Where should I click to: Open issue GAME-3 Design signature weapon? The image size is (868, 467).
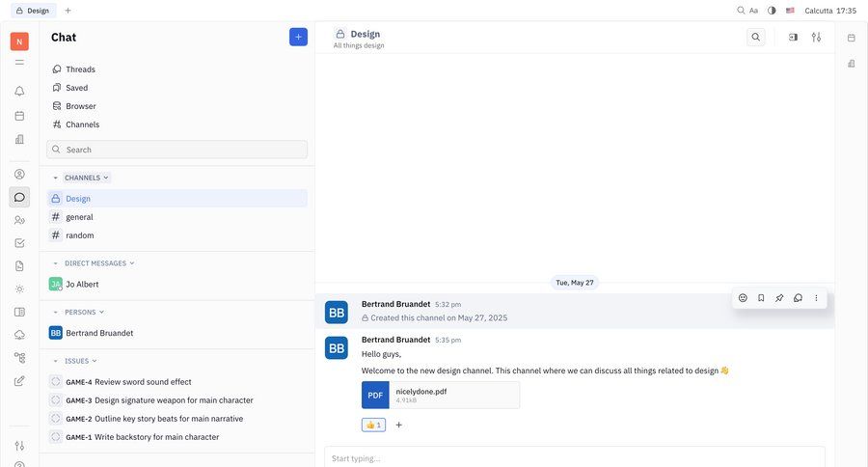point(177,400)
